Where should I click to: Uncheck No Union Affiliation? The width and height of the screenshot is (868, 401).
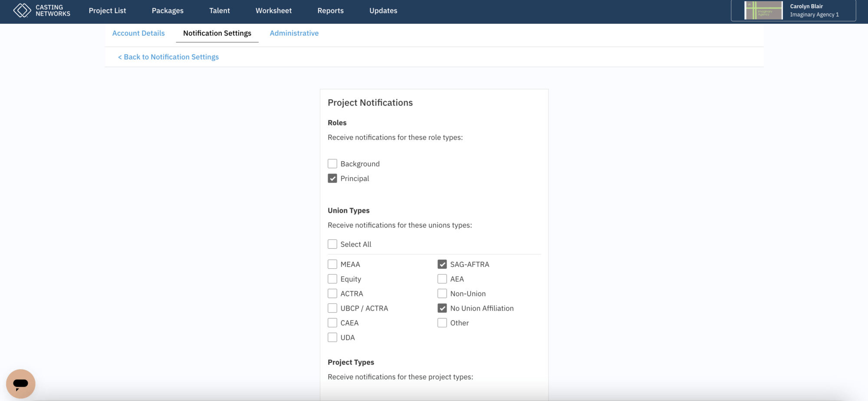[x=442, y=308]
